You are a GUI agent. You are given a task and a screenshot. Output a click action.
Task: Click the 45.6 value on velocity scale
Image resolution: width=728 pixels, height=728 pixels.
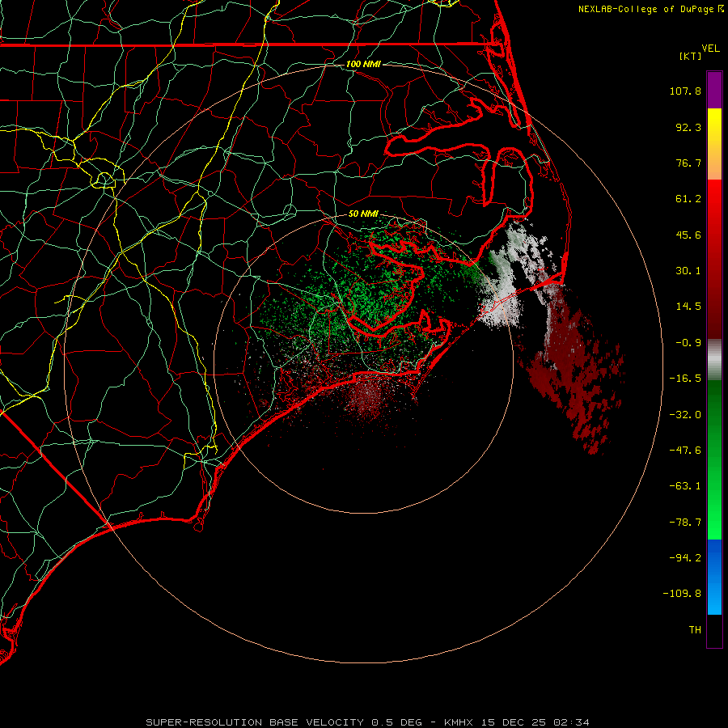(x=688, y=235)
